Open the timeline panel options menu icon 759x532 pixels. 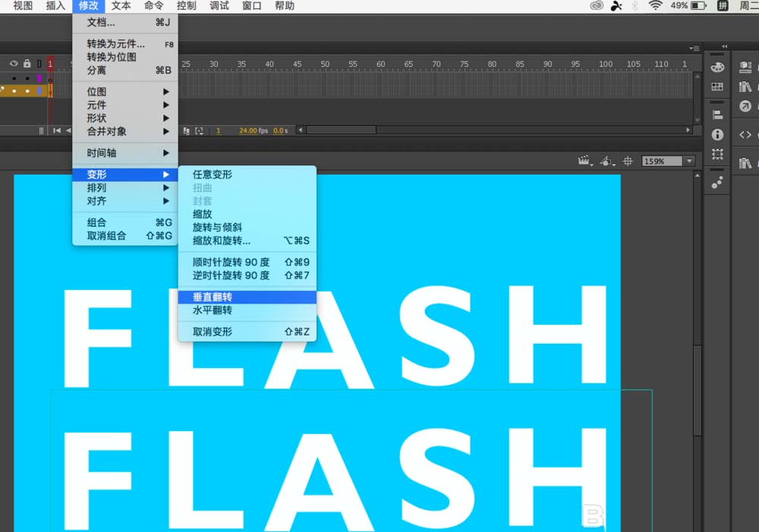(694, 49)
